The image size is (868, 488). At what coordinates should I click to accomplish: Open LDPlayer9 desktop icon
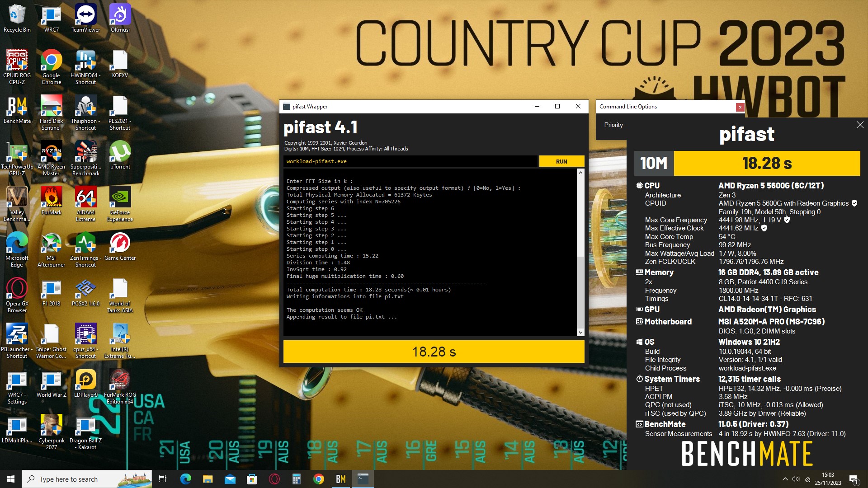point(85,384)
